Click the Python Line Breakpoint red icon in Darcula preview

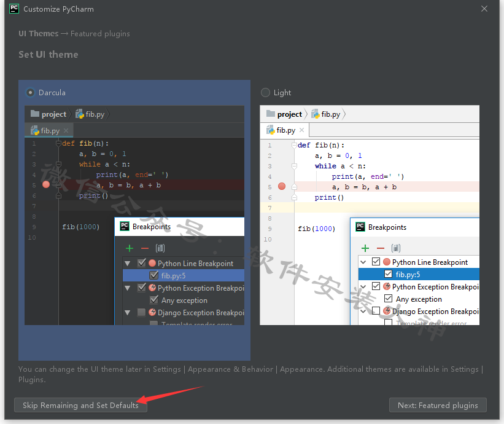pos(152,263)
